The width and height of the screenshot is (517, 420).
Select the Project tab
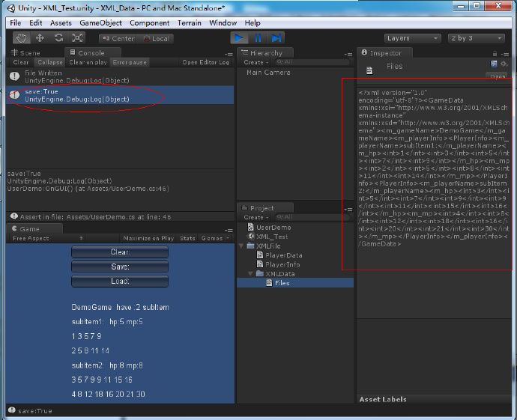pyautogui.click(x=265, y=208)
